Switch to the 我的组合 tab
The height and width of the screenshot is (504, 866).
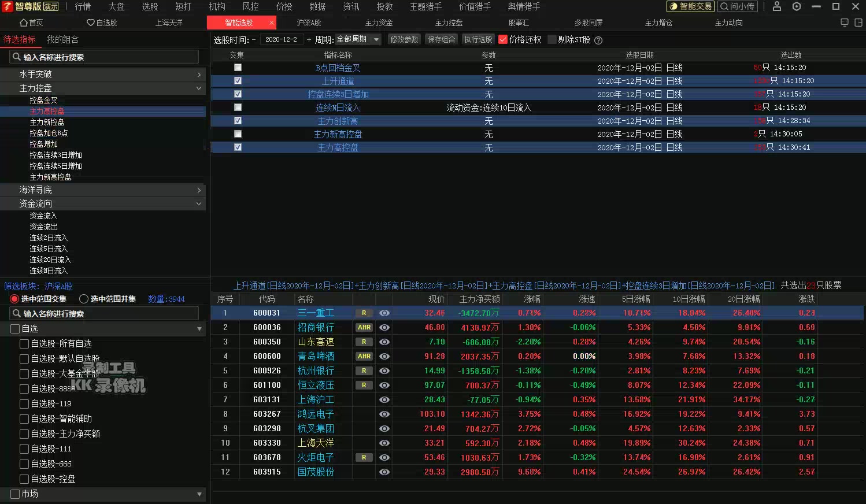(x=62, y=39)
